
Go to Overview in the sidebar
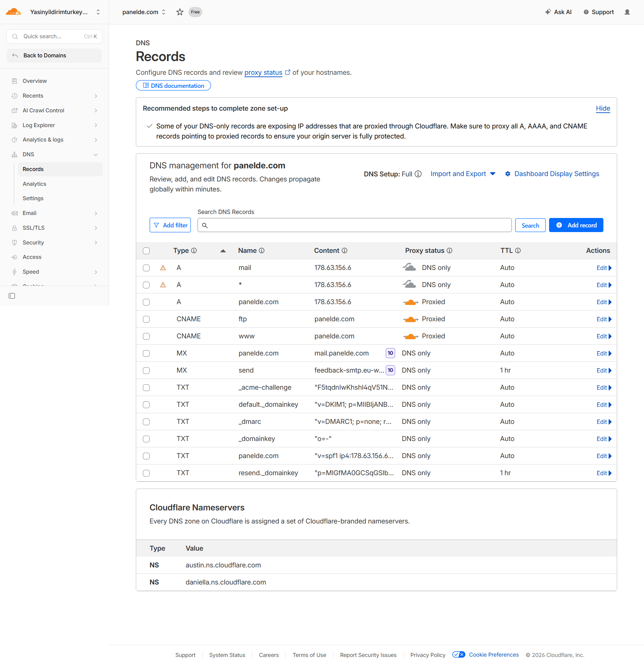[35, 81]
